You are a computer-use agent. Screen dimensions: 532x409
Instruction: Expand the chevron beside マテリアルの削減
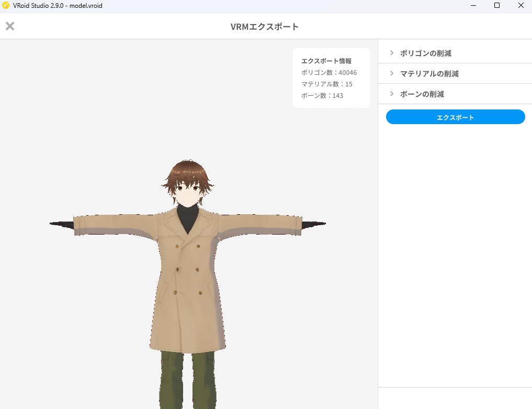(391, 73)
